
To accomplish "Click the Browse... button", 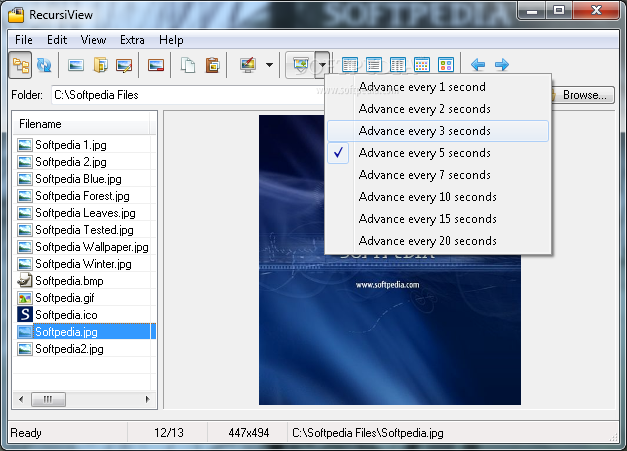I will (x=583, y=95).
